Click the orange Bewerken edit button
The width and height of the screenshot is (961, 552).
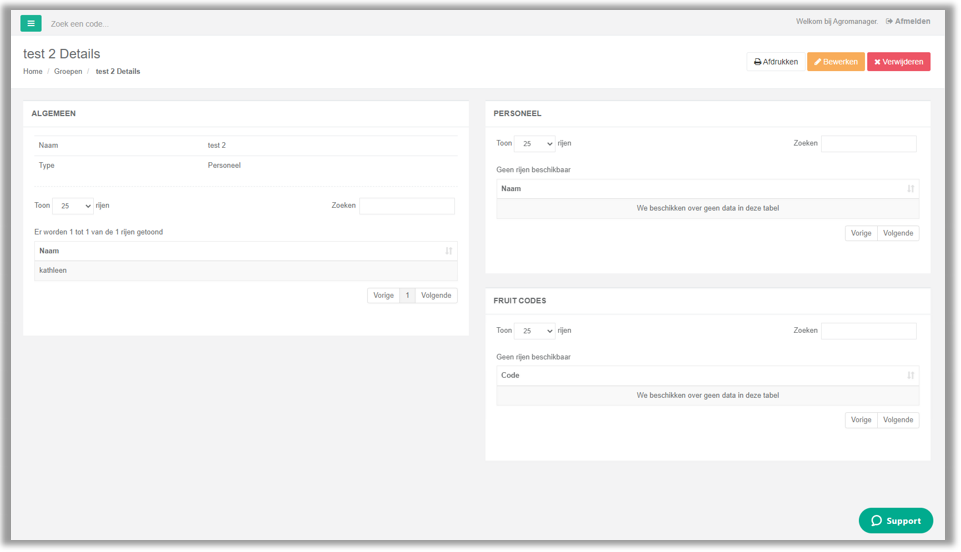click(835, 62)
